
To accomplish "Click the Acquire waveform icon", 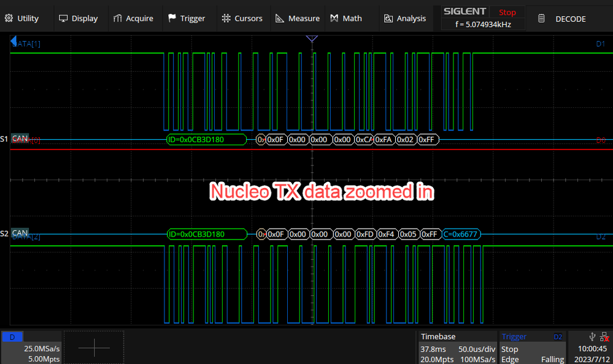I will point(118,18).
